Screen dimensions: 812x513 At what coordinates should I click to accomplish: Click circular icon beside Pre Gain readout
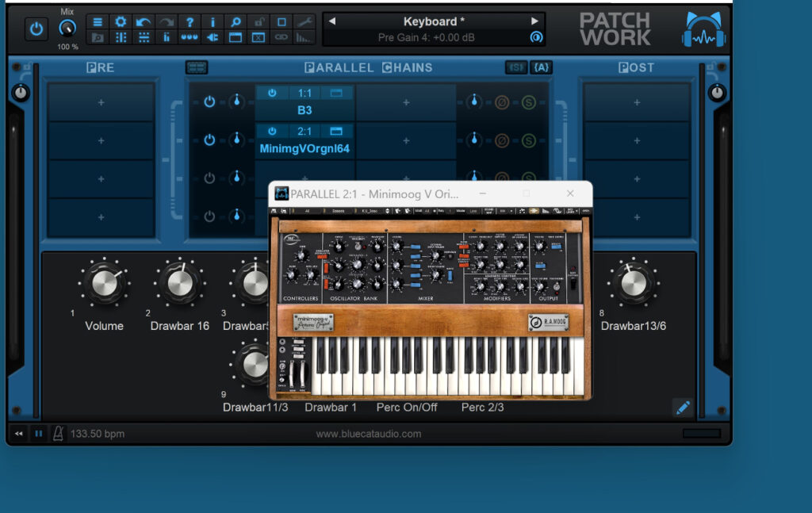[x=536, y=36]
